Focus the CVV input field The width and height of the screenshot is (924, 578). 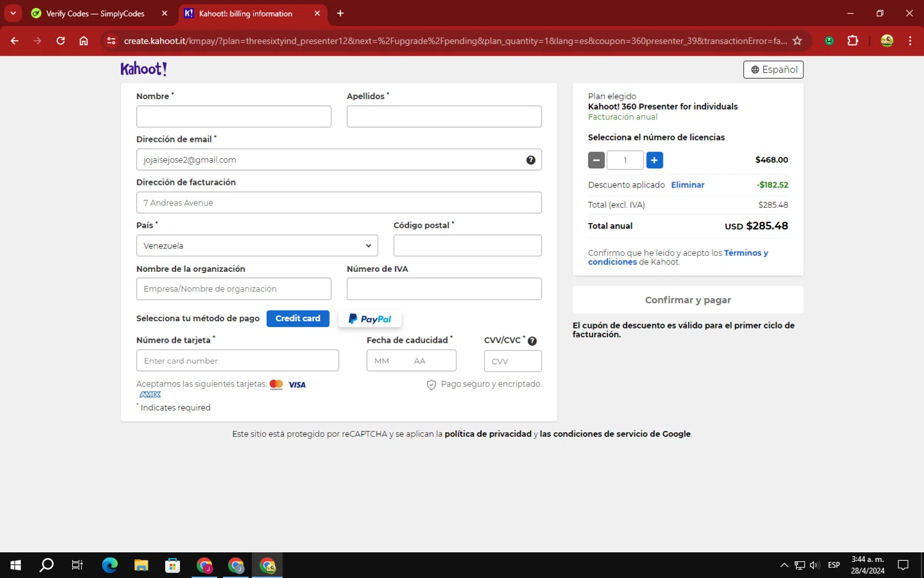(x=513, y=361)
